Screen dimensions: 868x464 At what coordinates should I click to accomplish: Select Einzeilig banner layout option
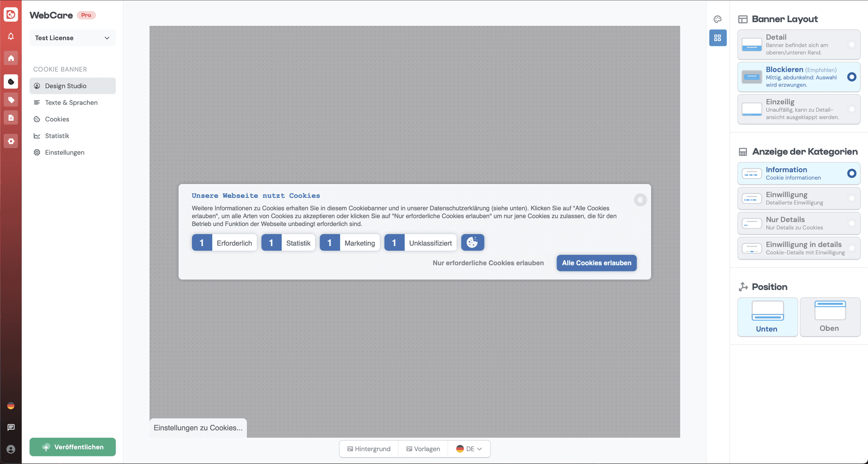pyautogui.click(x=798, y=109)
